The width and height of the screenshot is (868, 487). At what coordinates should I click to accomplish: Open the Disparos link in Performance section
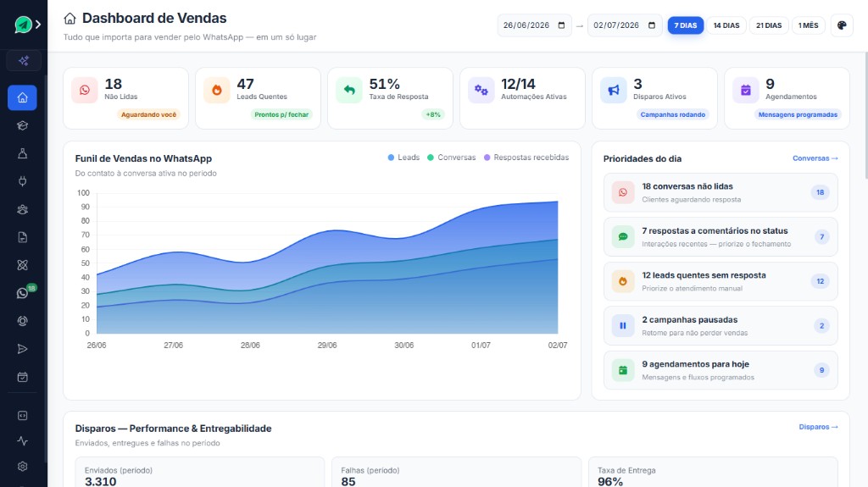click(818, 427)
